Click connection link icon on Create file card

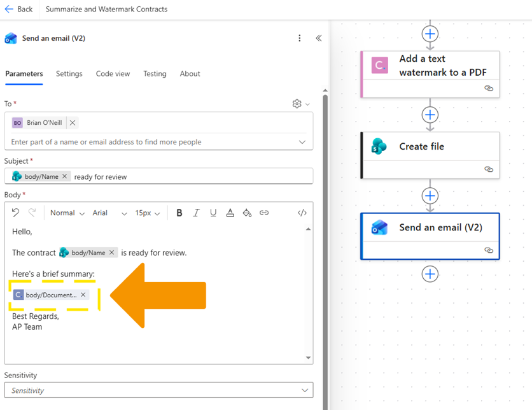click(489, 169)
